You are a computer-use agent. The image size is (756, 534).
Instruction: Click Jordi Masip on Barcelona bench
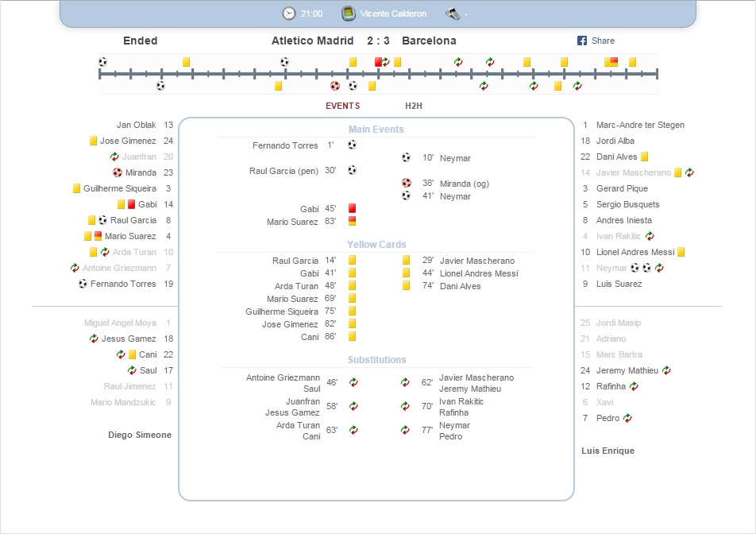click(619, 323)
